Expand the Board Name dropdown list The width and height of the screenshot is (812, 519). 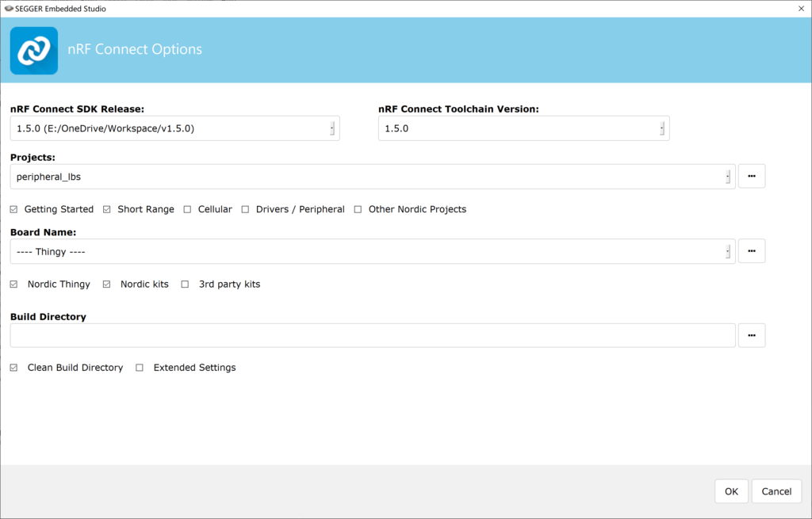[727, 252]
